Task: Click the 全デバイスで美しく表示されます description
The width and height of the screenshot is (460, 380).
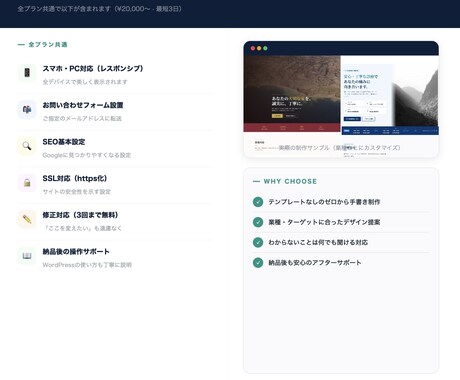Action: click(85, 82)
